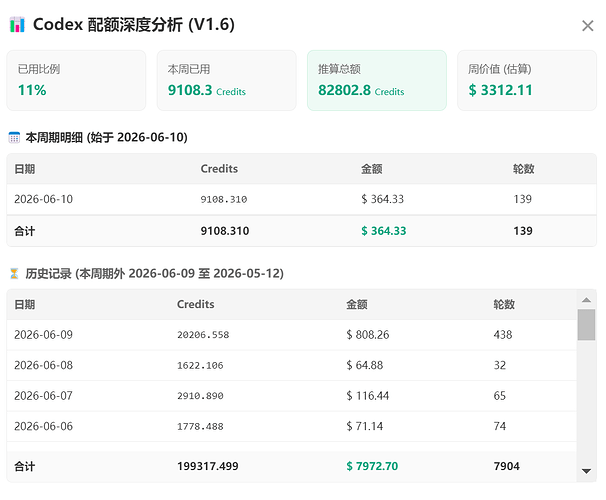Click the 2026-06-08 date cell
Image resolution: width=606 pixels, height=500 pixels.
pyautogui.click(x=44, y=365)
